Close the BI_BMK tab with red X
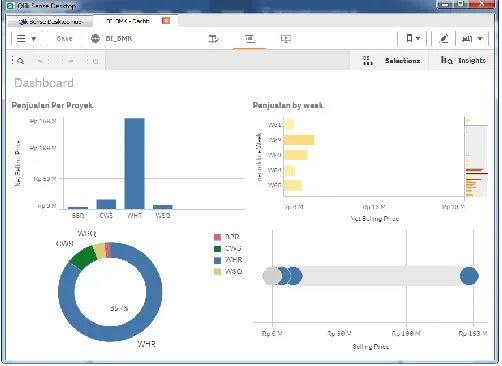 pyautogui.click(x=166, y=21)
